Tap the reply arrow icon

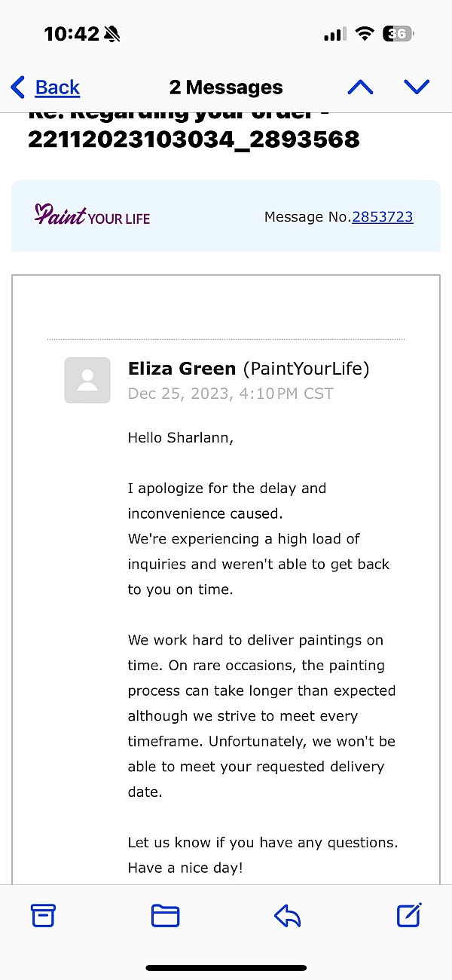pos(287,915)
